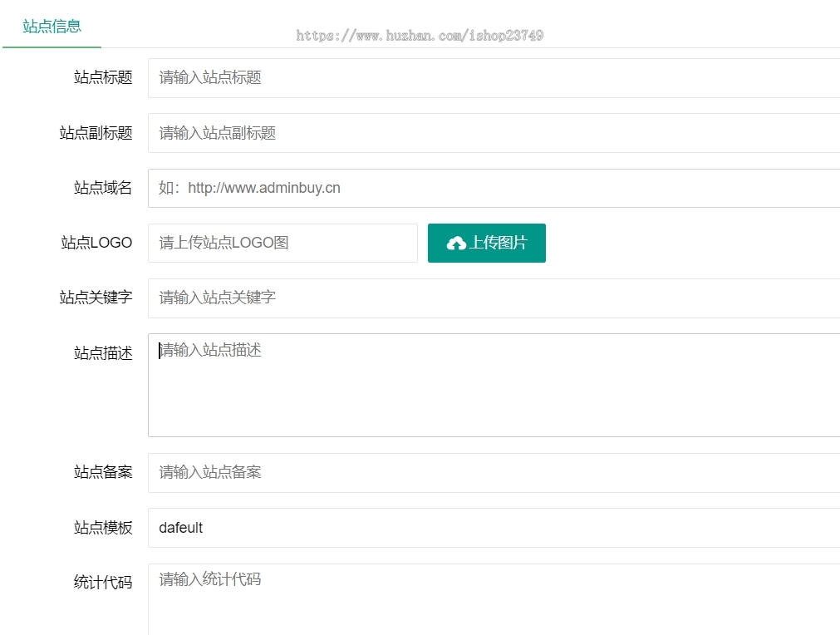This screenshot has width=840, height=635.
Task: Click the 站点标题 input field
Action: click(x=494, y=78)
